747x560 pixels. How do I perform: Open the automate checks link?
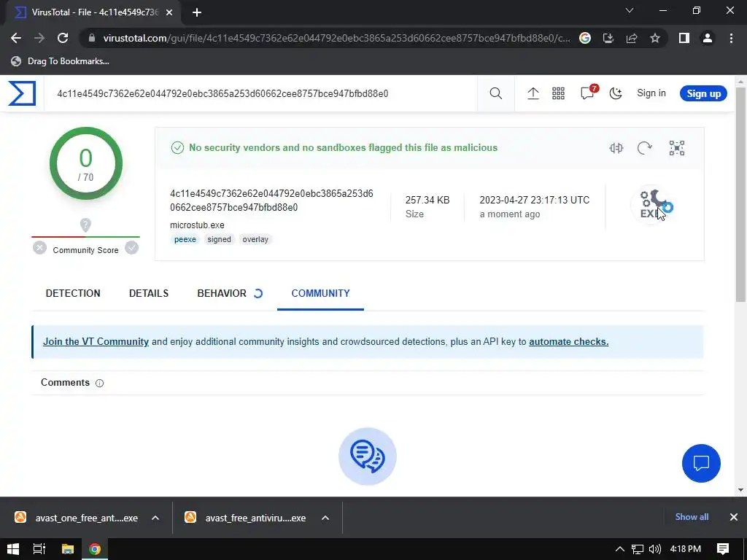568,341
